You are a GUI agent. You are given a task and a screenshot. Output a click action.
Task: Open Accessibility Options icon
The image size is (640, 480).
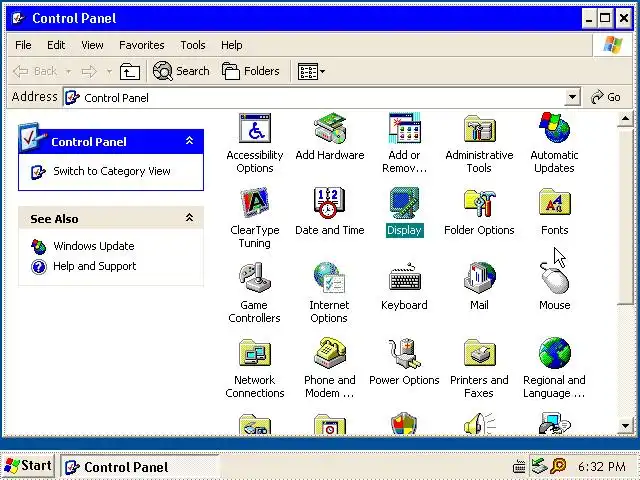255,143
